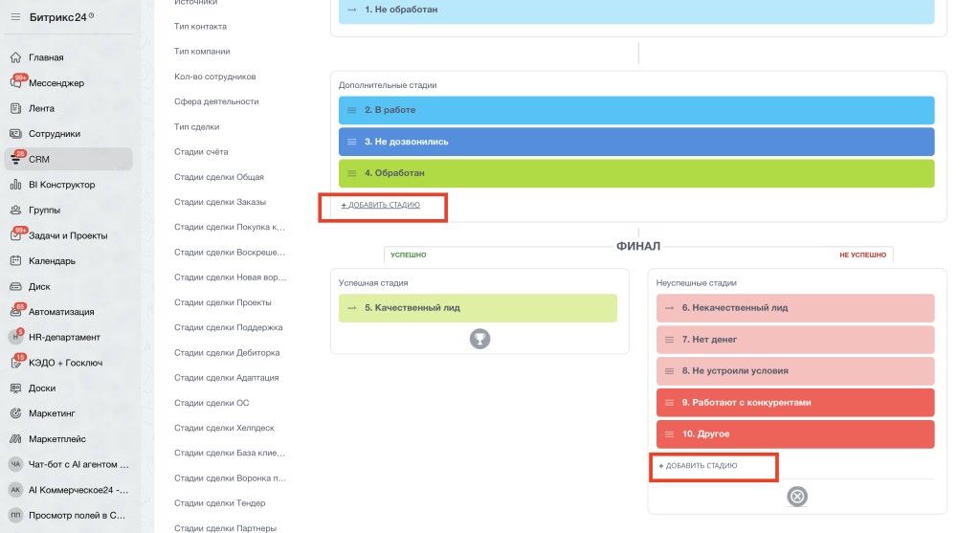
Task: Select the 3. Не дозвонились stage bar
Action: [x=636, y=142]
